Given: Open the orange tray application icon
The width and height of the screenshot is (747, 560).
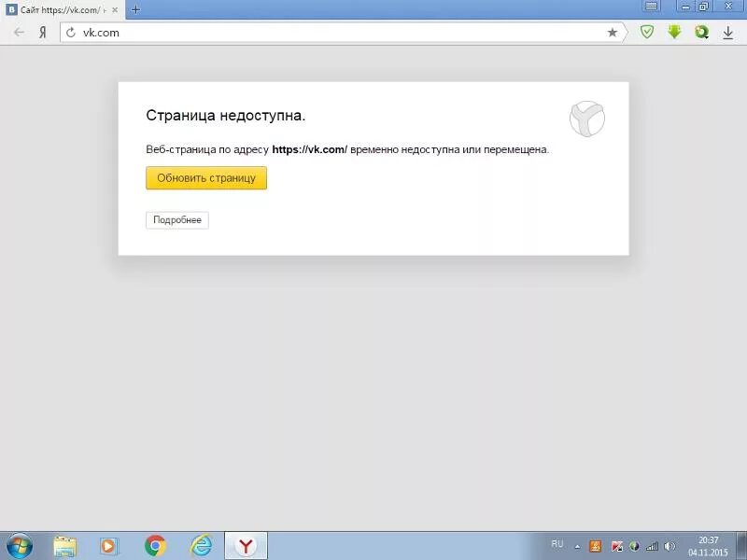Looking at the screenshot, I should click(x=596, y=546).
